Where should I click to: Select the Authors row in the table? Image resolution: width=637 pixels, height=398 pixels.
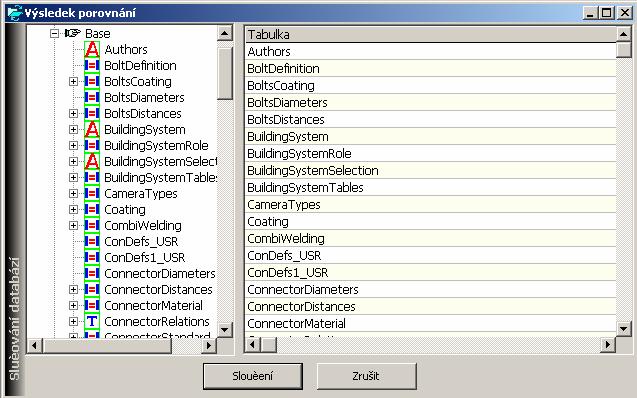[x=431, y=52]
